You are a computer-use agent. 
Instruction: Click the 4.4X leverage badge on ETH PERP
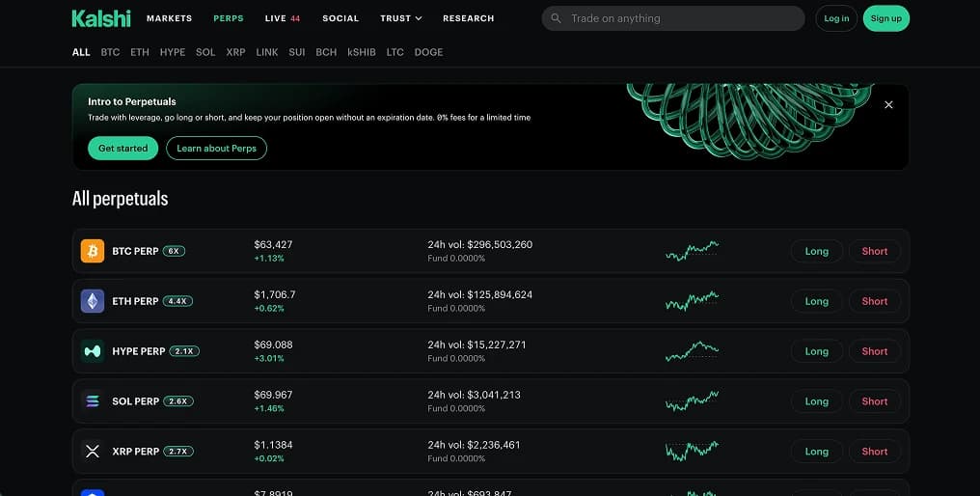(x=177, y=301)
